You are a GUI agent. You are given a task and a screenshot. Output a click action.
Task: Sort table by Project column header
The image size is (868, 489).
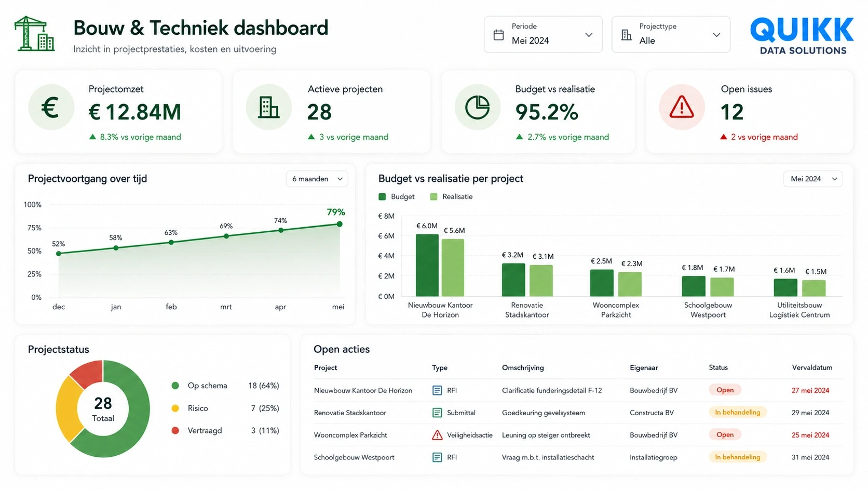325,367
